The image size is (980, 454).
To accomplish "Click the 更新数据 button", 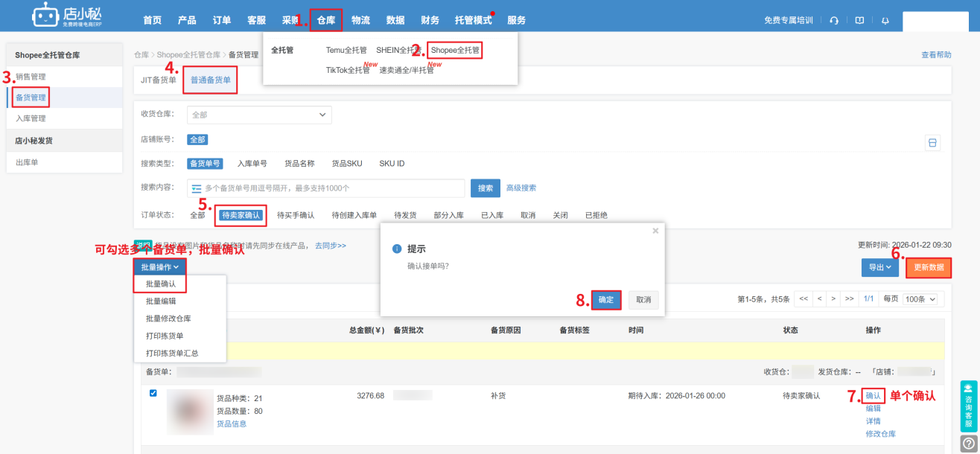I will (929, 267).
